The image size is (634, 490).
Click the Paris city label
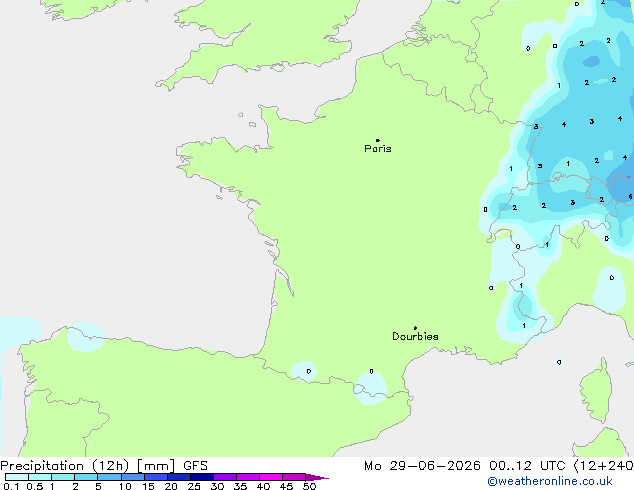[378, 149]
